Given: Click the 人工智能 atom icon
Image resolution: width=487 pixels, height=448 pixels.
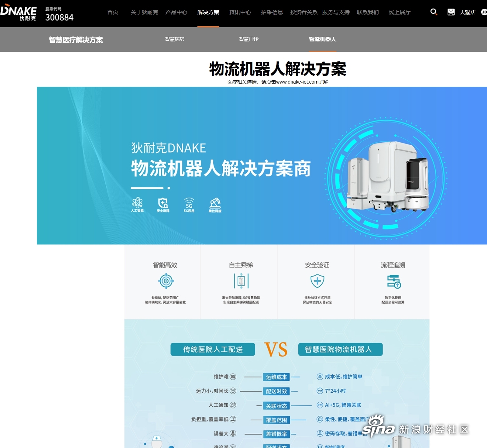Looking at the screenshot, I should [x=137, y=203].
